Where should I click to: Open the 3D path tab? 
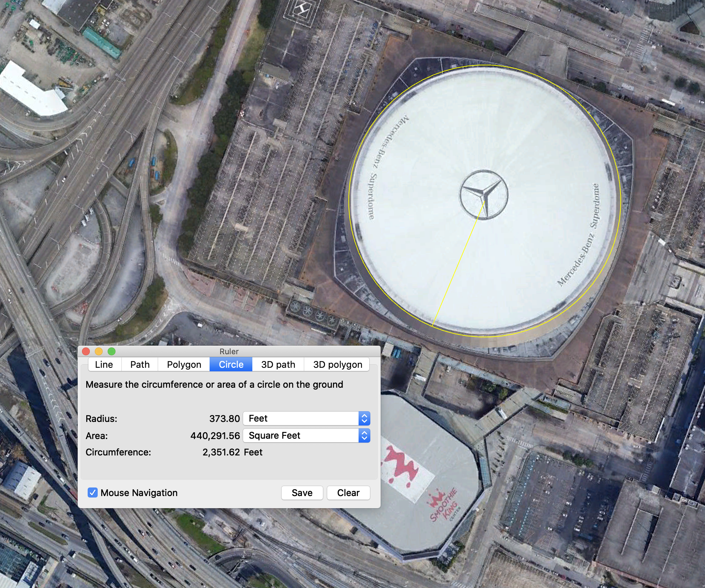[x=278, y=365]
